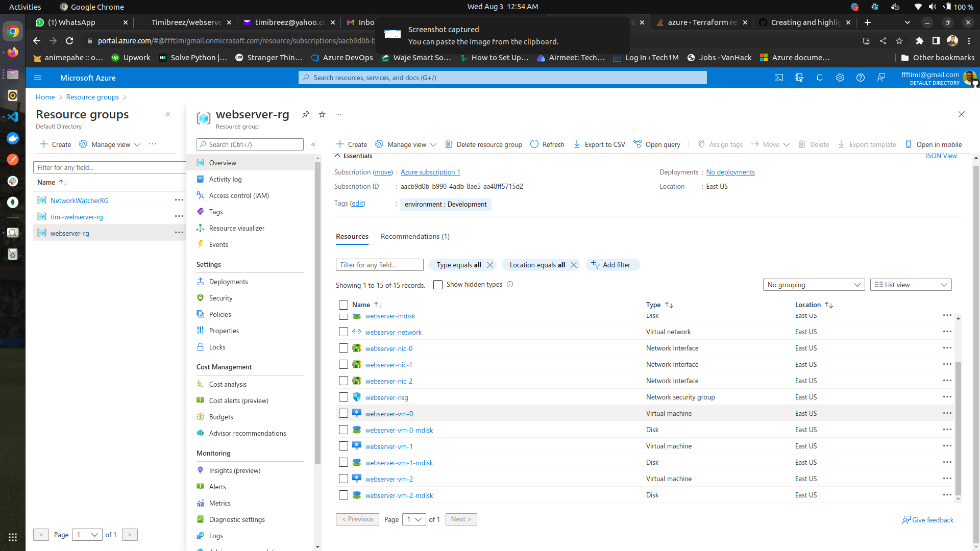
Task: Open Azure notifications bell
Action: [x=820, y=78]
